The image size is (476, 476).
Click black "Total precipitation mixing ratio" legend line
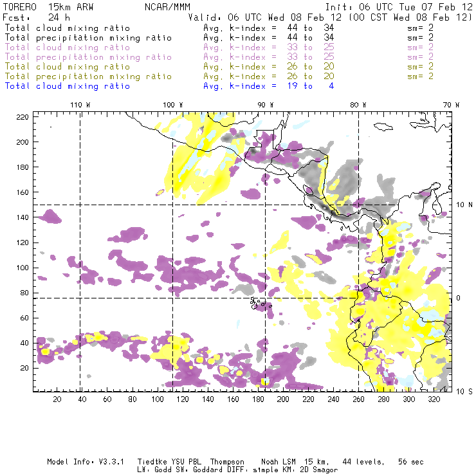coord(88,38)
